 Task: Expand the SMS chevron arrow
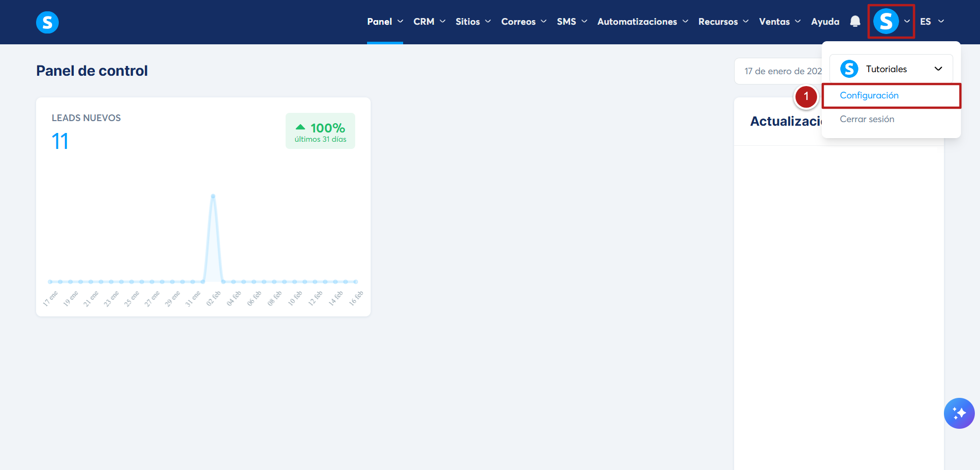tap(584, 22)
